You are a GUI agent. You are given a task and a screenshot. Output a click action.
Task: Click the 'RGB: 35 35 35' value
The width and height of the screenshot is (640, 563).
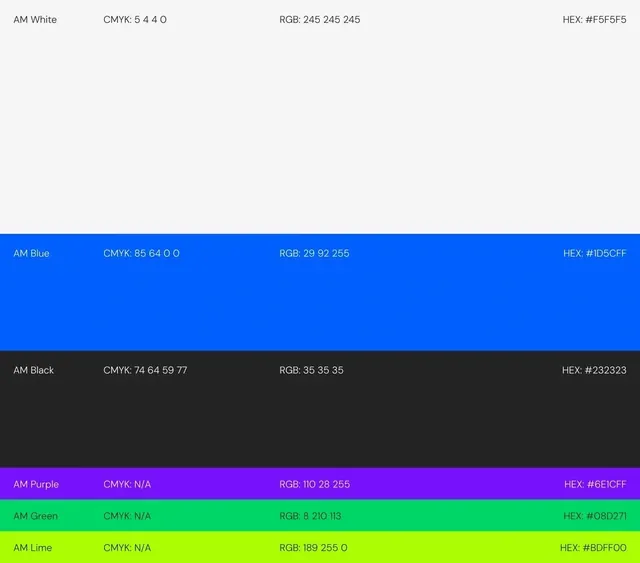(x=311, y=370)
